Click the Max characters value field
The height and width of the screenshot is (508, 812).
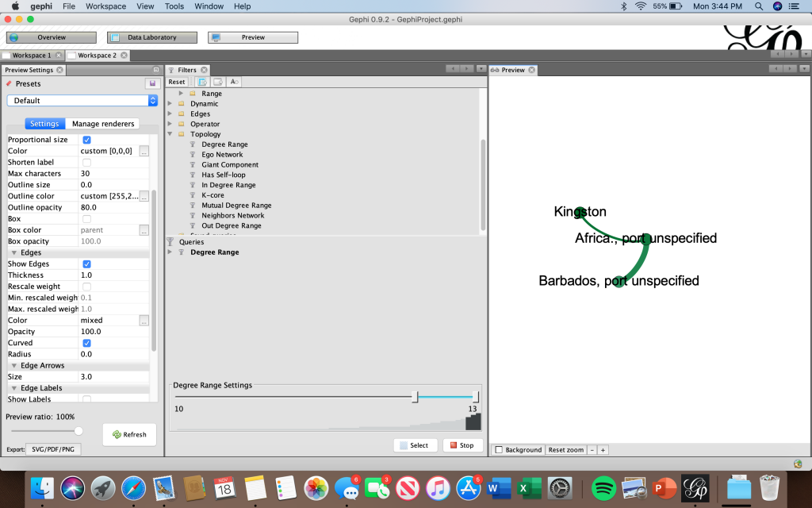coord(113,174)
